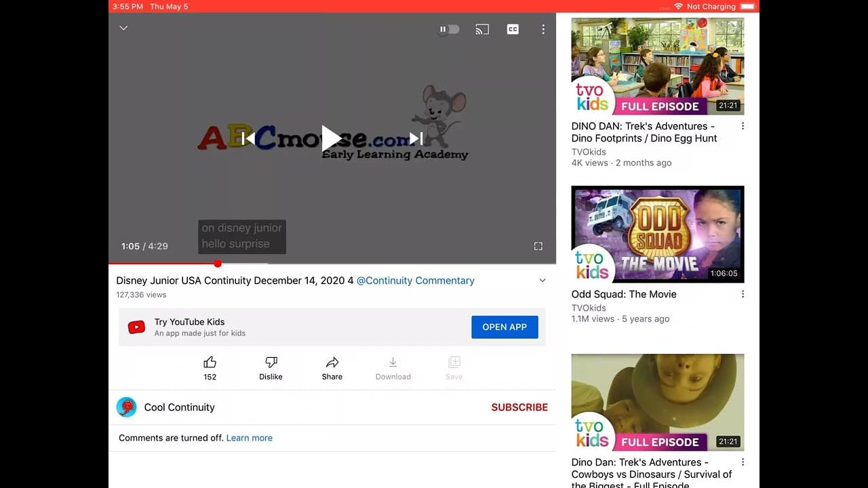This screenshot has height=488, width=868.
Task: Click the caption box reading 'hello surprise'
Action: tap(242, 237)
